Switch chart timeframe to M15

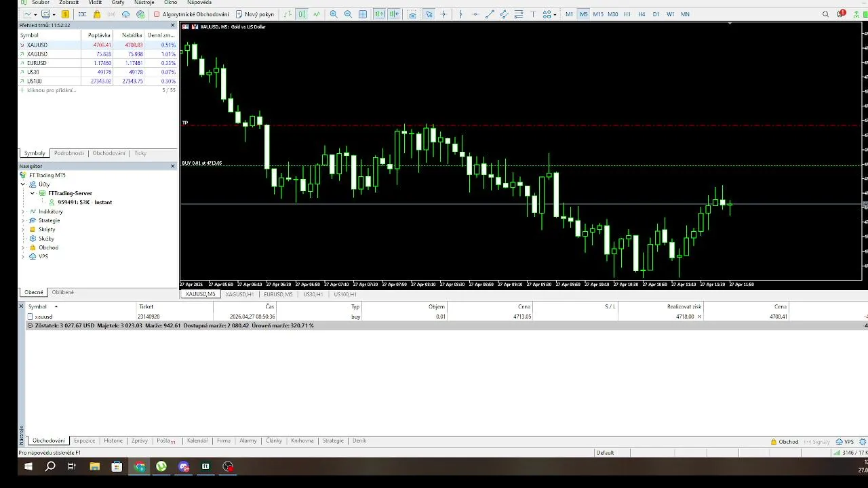[598, 14]
